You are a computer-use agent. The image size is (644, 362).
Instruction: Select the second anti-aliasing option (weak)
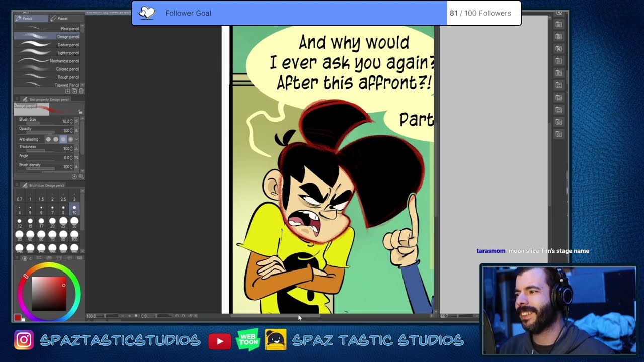(56, 139)
